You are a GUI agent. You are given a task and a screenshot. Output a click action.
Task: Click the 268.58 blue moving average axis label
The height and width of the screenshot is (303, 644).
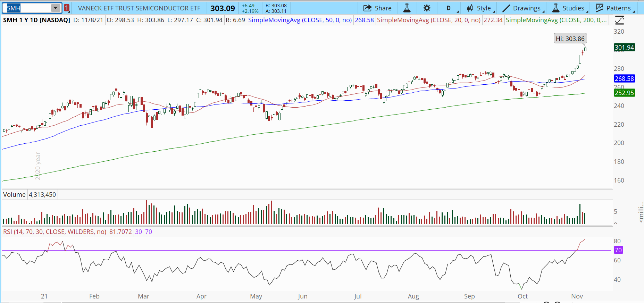point(624,78)
